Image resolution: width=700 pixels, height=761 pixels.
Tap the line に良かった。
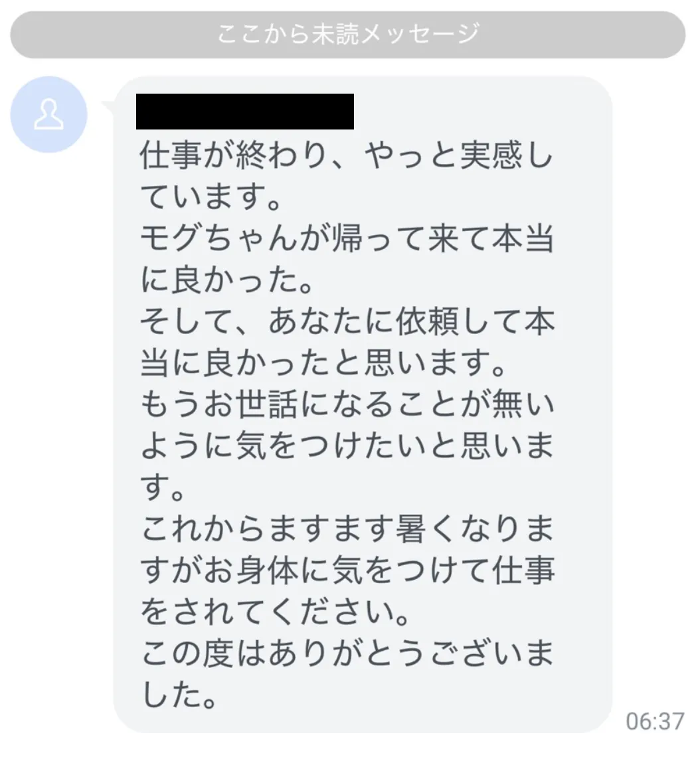click(x=227, y=280)
